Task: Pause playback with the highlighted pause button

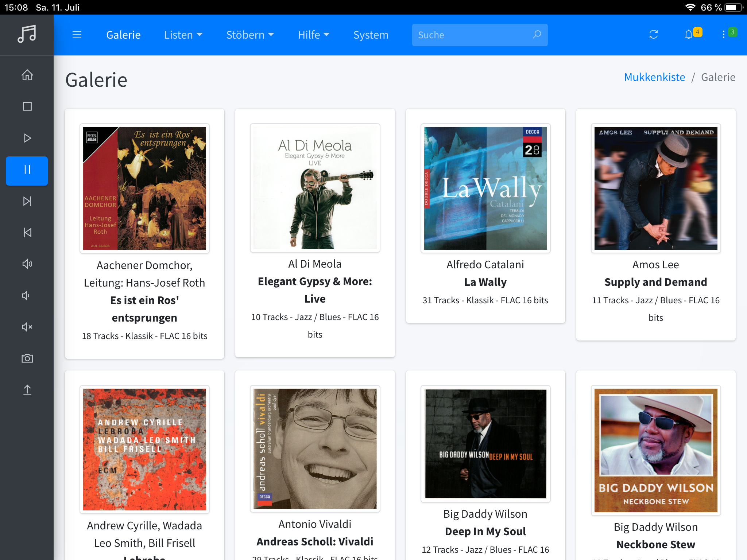Action: [x=27, y=171]
